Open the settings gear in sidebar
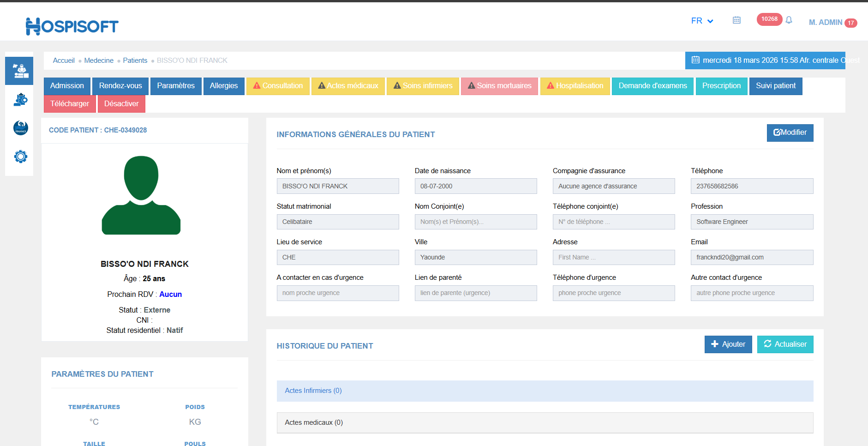Image resolution: width=868 pixels, height=446 pixels. [20, 157]
